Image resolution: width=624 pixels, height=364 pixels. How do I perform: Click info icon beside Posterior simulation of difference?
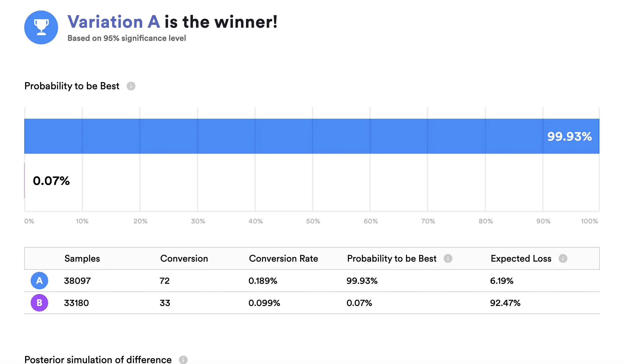(183, 360)
